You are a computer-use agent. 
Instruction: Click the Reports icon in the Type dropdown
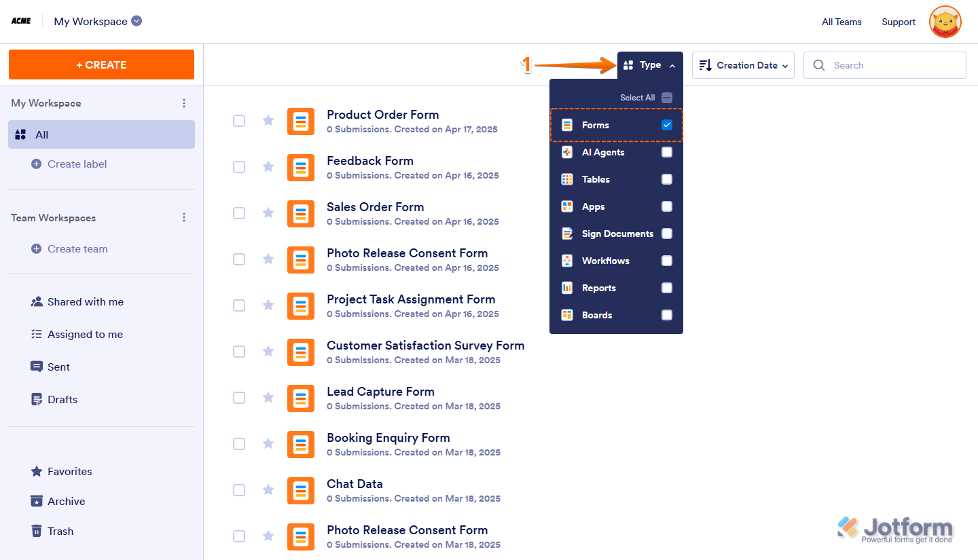click(567, 288)
